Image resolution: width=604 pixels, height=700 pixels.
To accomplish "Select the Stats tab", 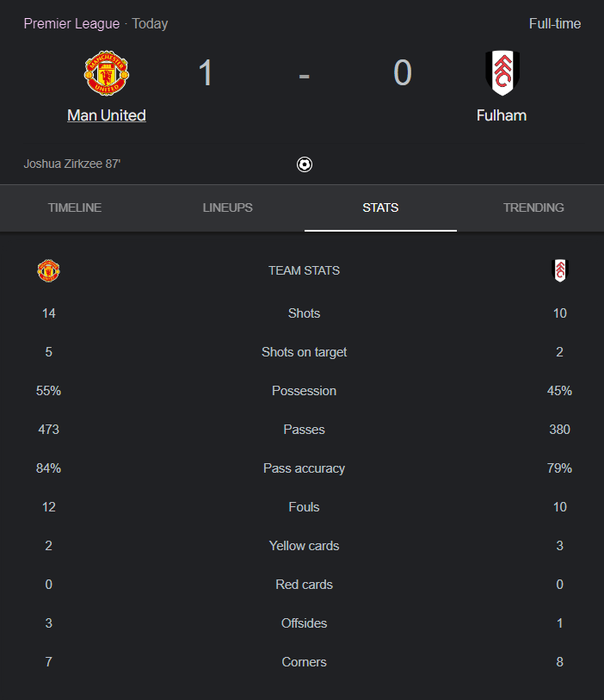I will pyautogui.click(x=380, y=208).
